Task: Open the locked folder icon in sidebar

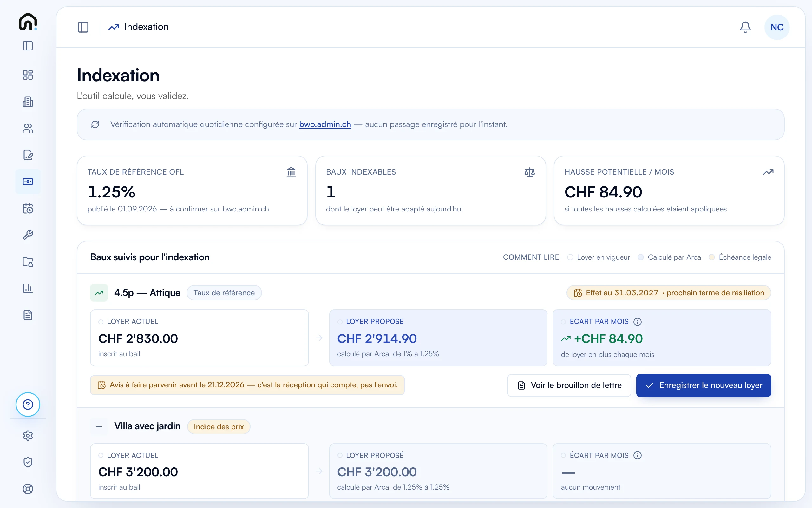Action: tap(28, 262)
